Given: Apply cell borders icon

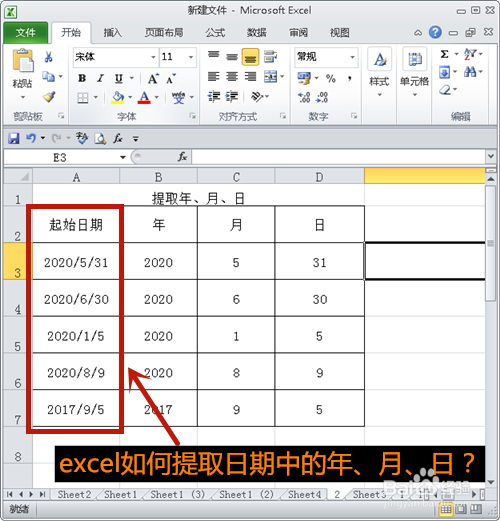Looking at the screenshot, I should pyautogui.click(x=83, y=98).
